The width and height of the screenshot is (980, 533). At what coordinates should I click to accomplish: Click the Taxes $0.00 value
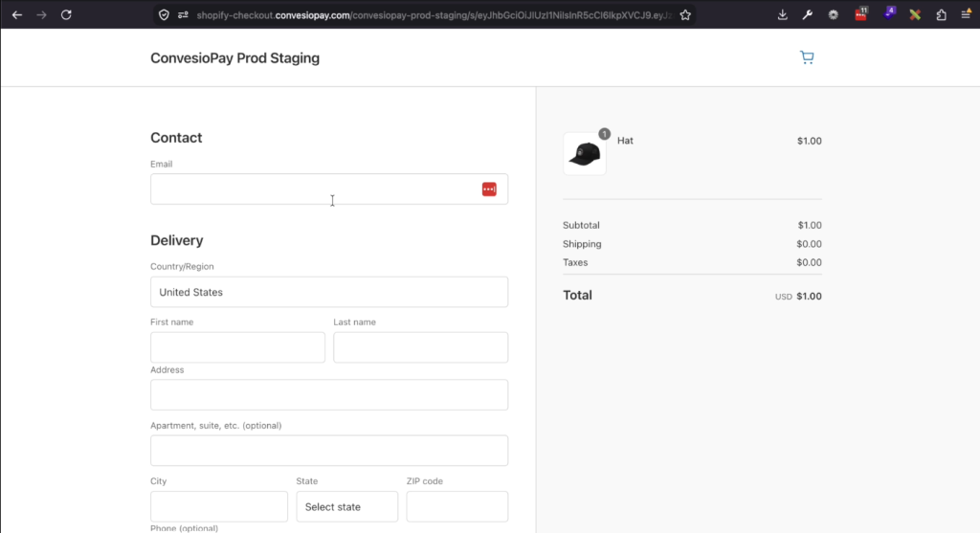809,262
